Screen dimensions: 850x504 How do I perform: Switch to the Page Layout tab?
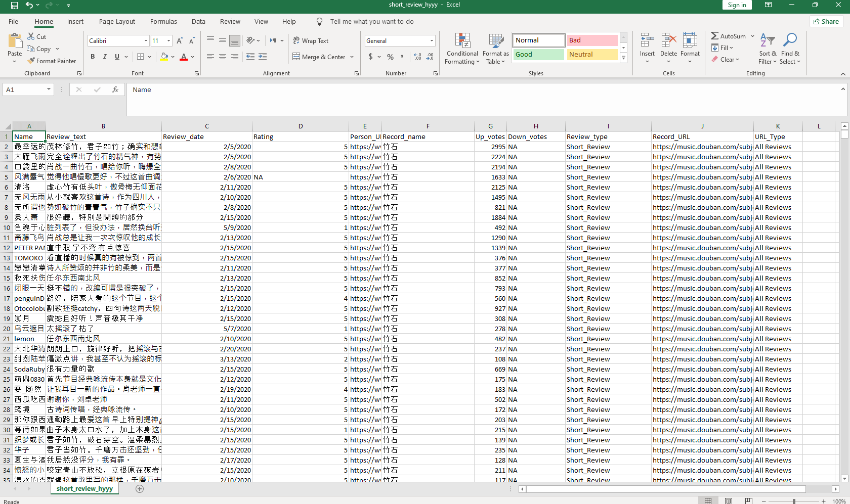(x=117, y=22)
